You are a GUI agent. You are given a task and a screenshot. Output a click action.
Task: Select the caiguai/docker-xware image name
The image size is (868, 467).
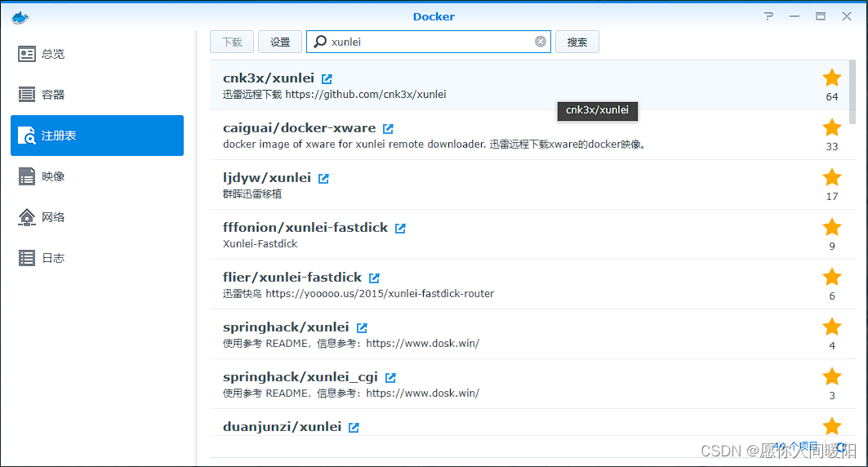[300, 128]
